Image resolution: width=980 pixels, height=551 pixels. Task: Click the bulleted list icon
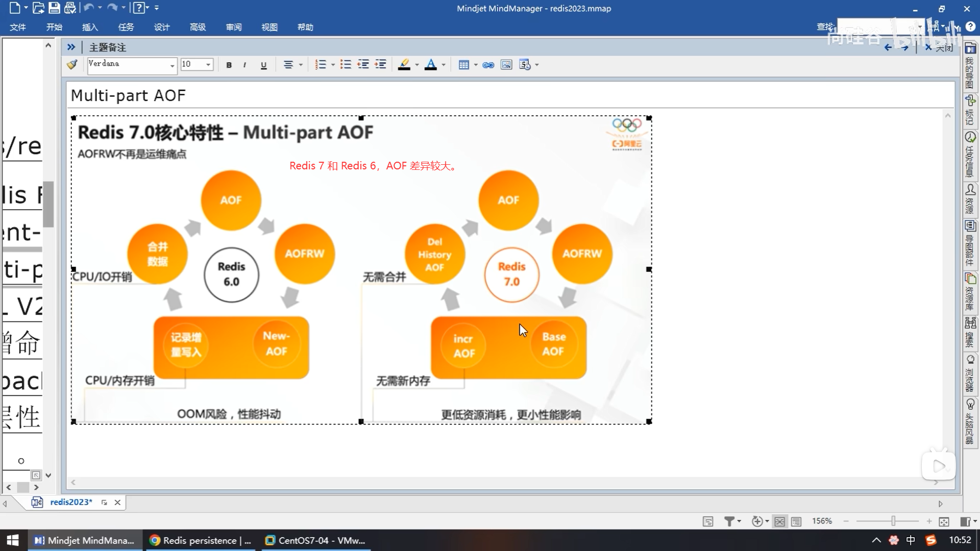(x=346, y=65)
